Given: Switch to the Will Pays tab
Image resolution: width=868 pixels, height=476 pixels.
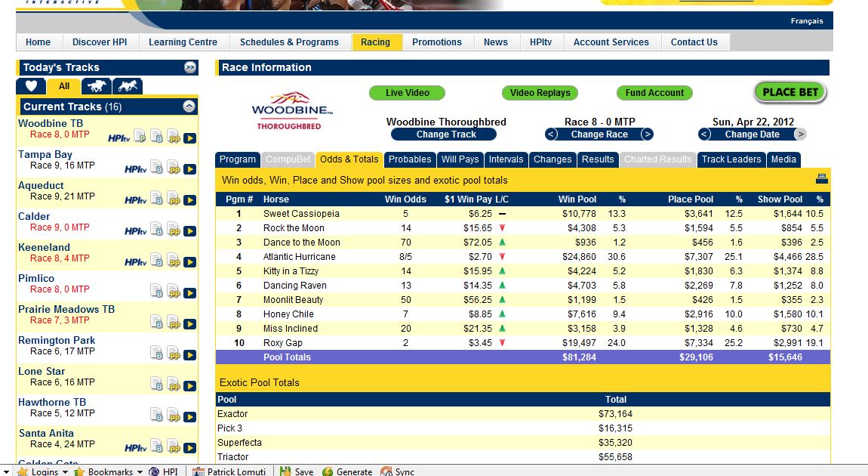Looking at the screenshot, I should point(460,159).
